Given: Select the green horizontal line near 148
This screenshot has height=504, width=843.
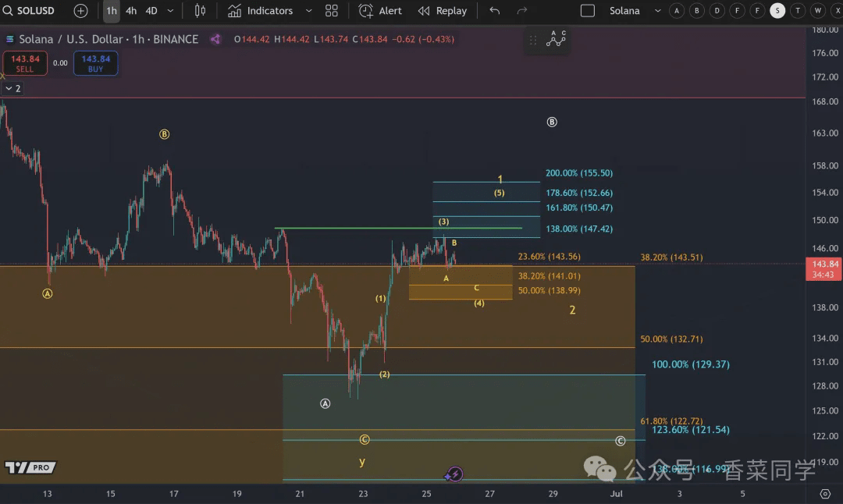Looking at the screenshot, I should pyautogui.click(x=398, y=228).
